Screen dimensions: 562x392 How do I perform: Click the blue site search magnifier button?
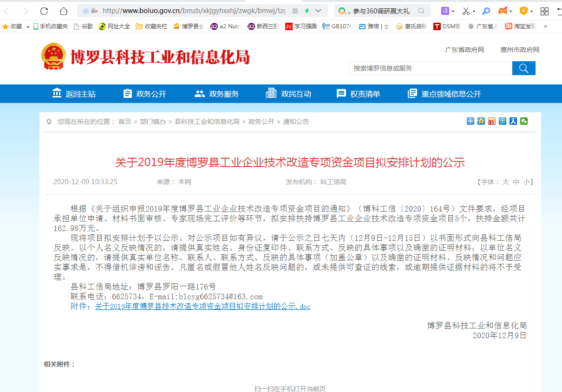523,68
